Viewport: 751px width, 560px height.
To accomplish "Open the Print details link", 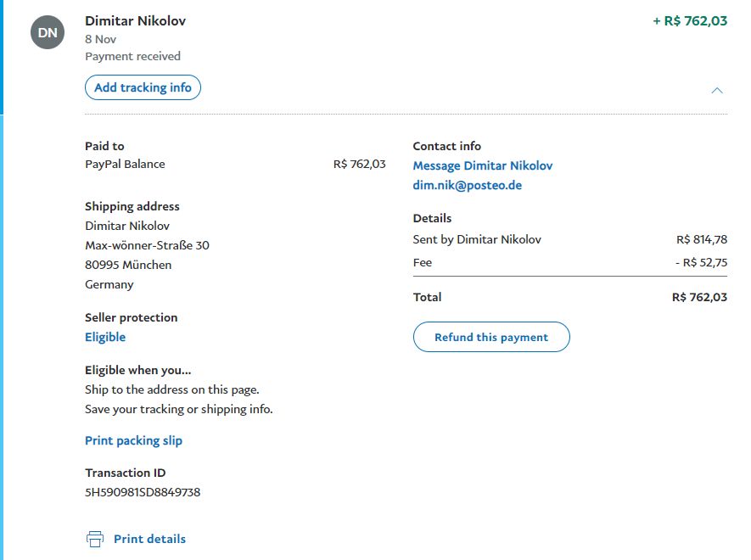I will (149, 539).
